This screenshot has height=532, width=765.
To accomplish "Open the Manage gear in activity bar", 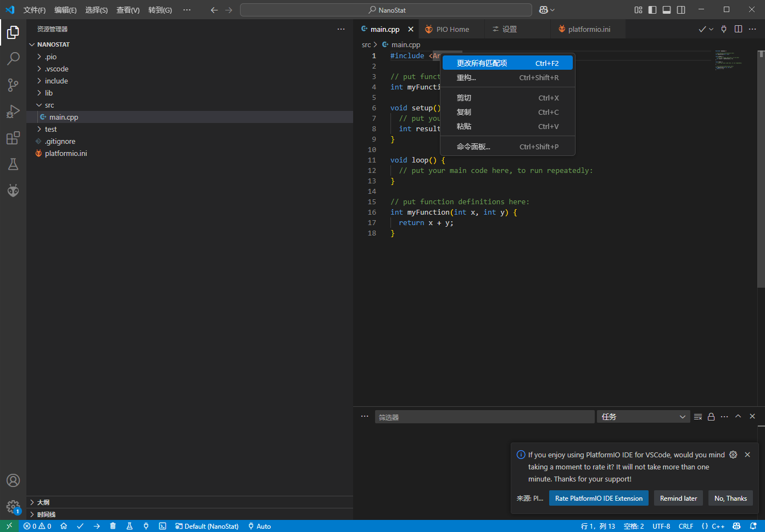I will (x=13, y=507).
